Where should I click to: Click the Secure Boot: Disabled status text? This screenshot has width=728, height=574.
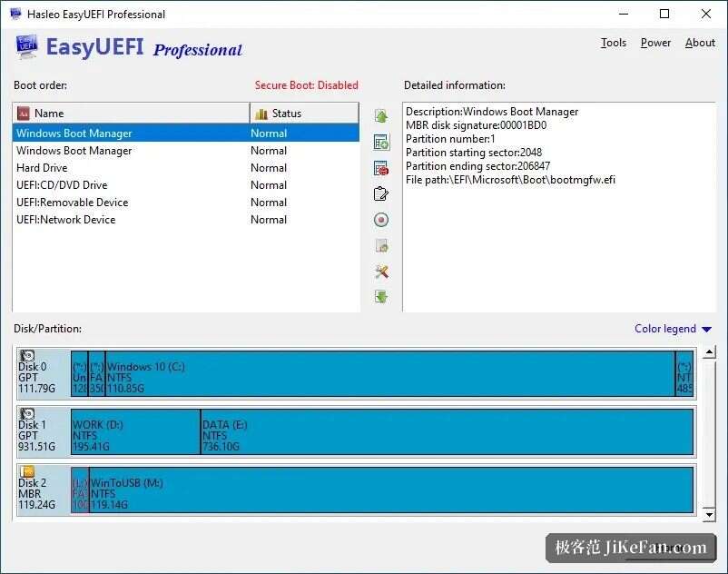[307, 85]
